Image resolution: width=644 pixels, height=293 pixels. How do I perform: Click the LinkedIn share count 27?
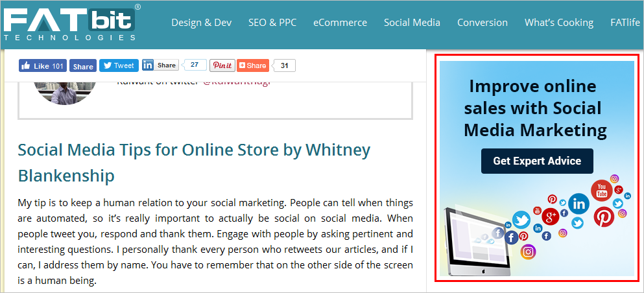195,65
